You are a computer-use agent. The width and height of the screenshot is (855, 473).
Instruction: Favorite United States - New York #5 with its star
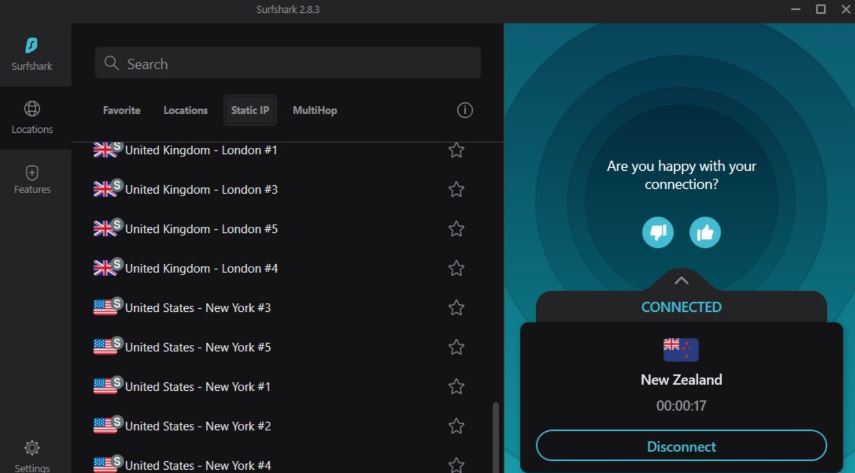click(456, 347)
